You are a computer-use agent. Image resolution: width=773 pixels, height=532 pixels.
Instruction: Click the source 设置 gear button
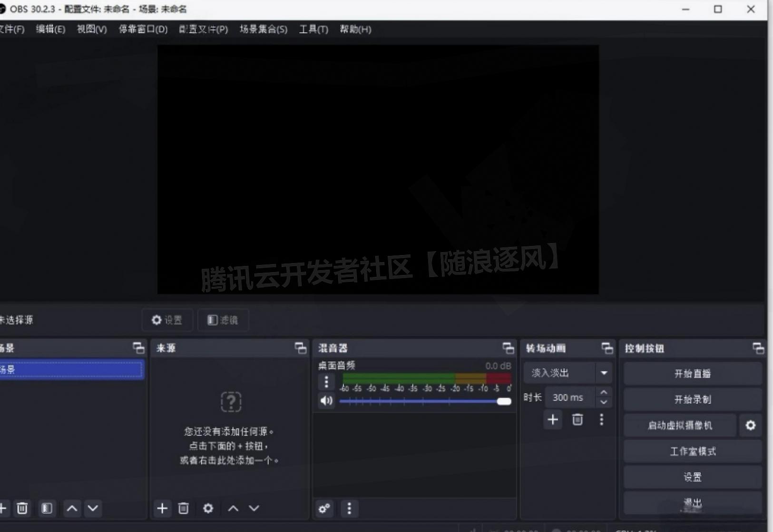click(x=167, y=320)
